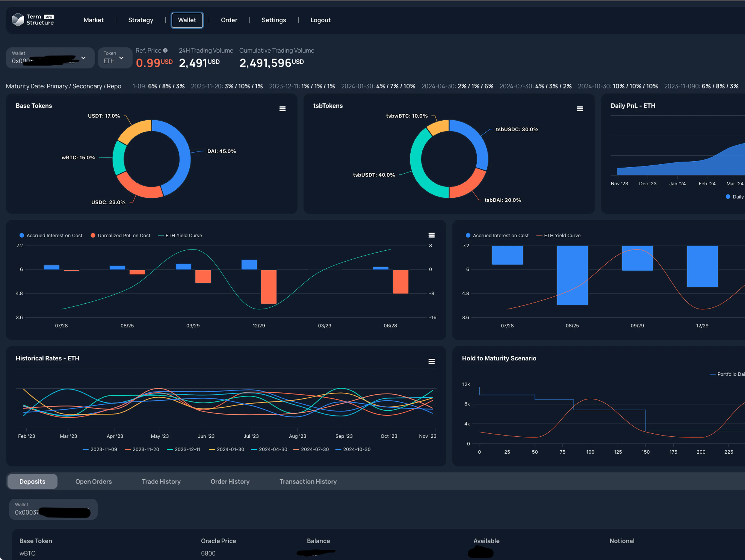Toggle the Portfolio legend in Hold to Maturity
This screenshot has width=745, height=560.
(x=727, y=374)
